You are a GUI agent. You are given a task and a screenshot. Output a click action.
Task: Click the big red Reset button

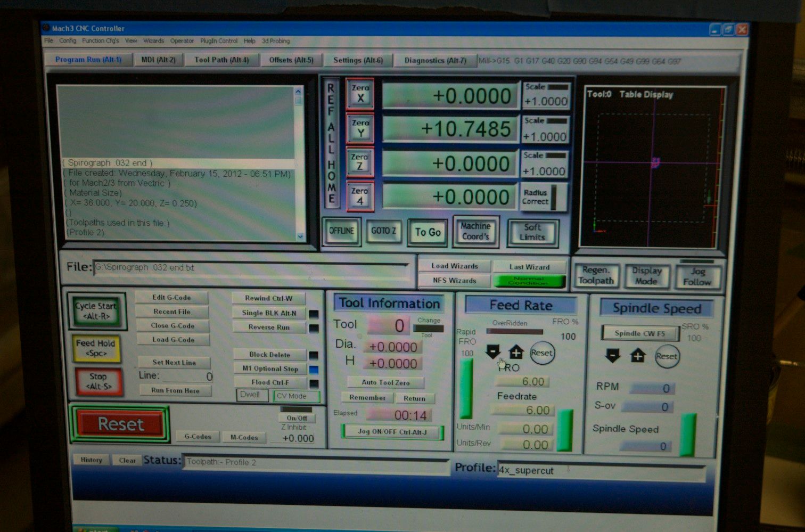pos(120,424)
